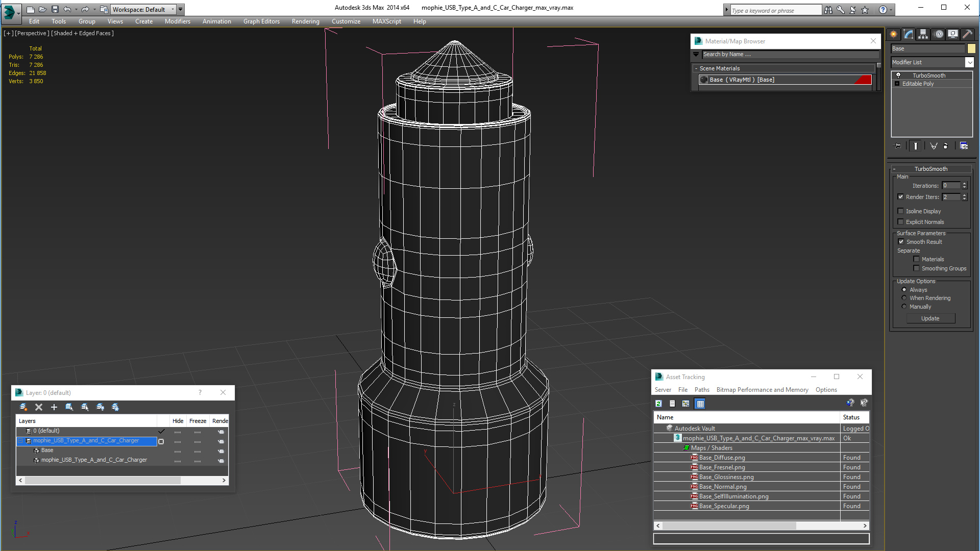Open the Motion command panel tab
This screenshot has width=980, height=551.
[938, 34]
